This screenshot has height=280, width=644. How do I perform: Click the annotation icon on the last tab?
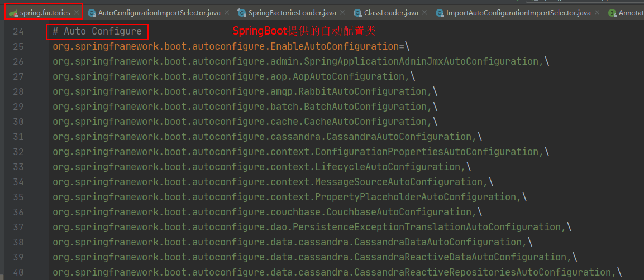coord(612,13)
